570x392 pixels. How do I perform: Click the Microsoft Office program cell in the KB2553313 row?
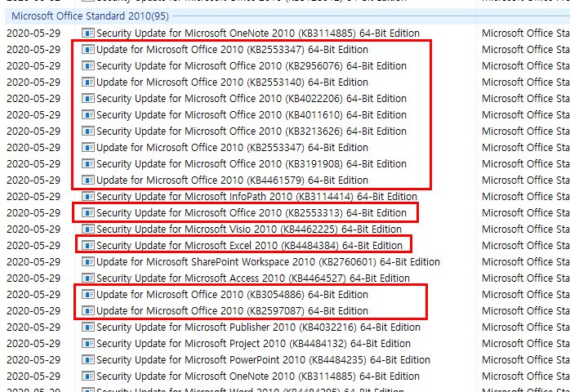(x=526, y=213)
